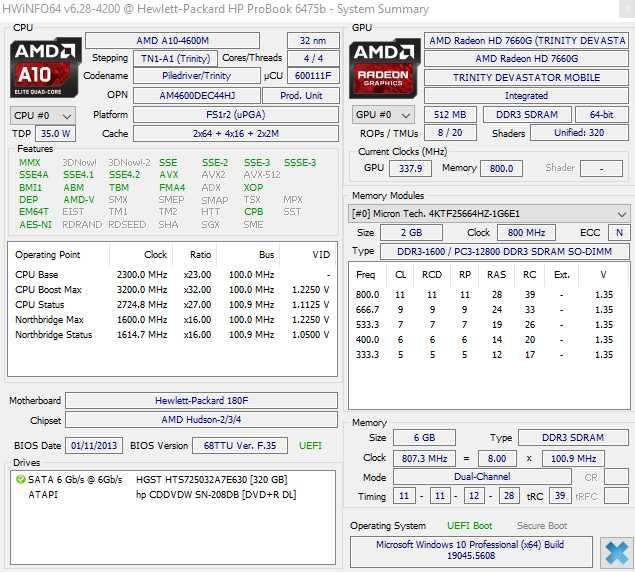Click the 8 / 20 ROPs/TMUs field

(450, 133)
